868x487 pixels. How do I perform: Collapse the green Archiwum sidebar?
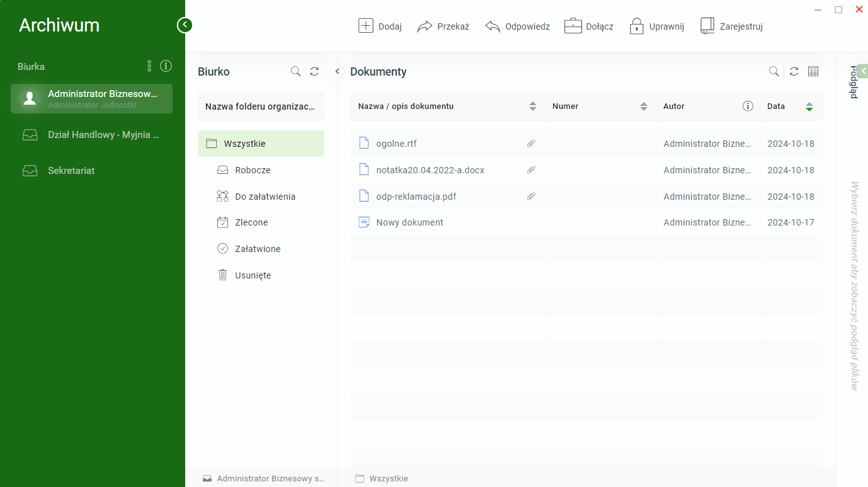pos(185,25)
